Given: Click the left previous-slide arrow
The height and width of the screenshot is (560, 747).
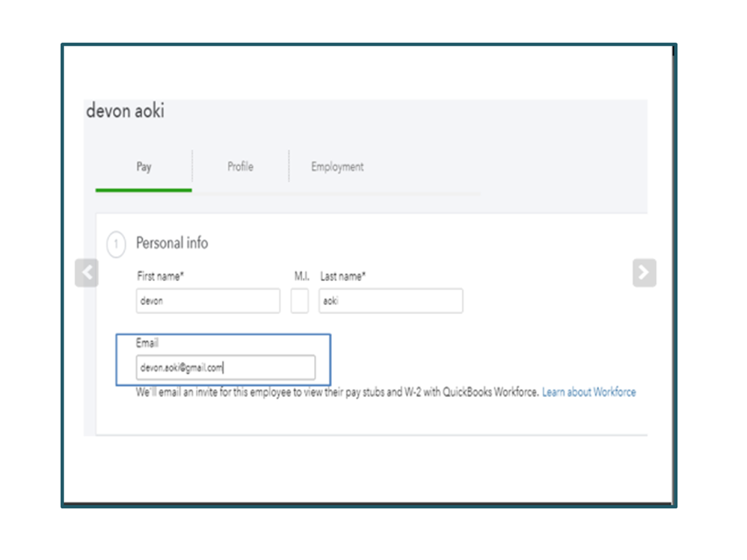Looking at the screenshot, I should tap(87, 273).
